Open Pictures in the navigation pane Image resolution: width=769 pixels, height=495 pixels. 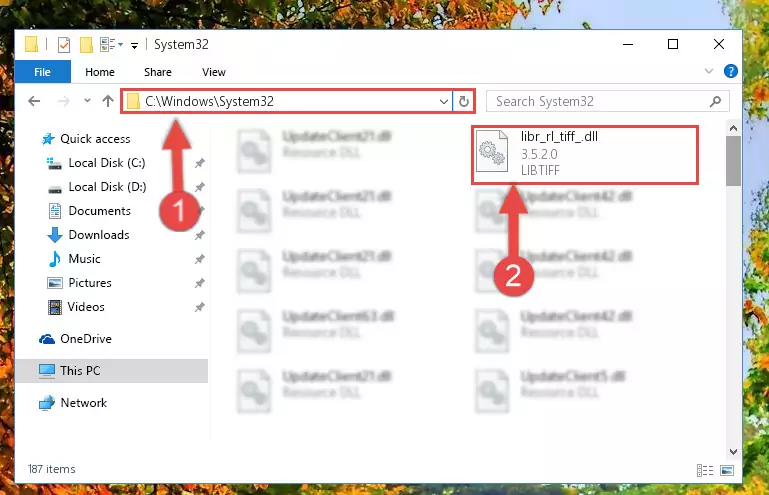coord(90,283)
